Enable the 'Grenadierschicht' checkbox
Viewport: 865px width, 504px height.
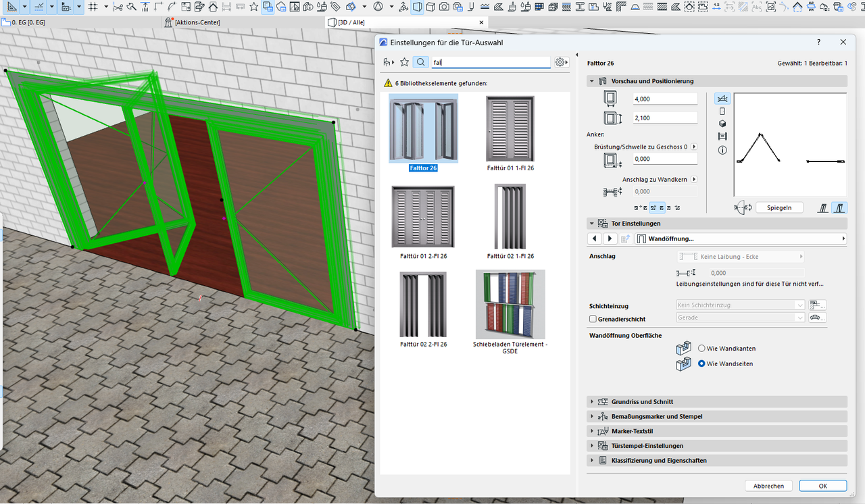[593, 318]
